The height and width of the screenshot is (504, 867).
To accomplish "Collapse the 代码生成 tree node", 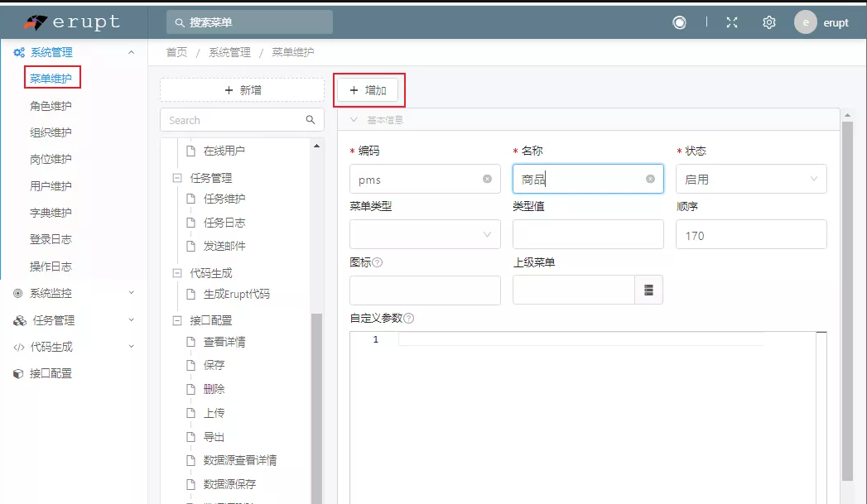I will point(177,273).
